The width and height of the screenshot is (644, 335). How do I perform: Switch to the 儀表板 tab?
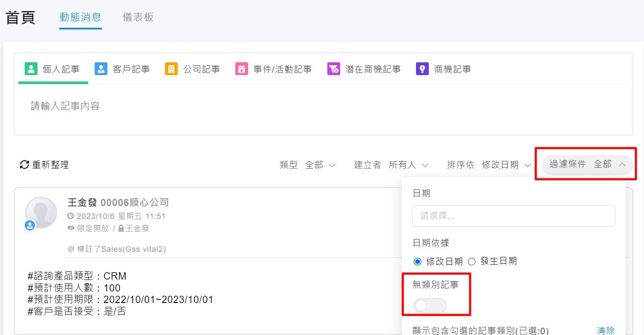138,17
